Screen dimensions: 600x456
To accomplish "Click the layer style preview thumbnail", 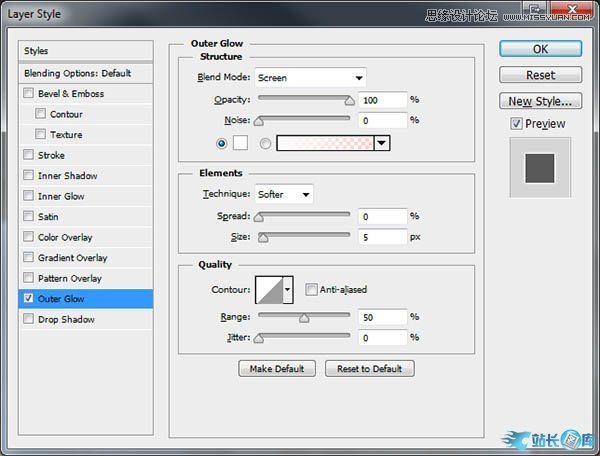I will pos(539,166).
